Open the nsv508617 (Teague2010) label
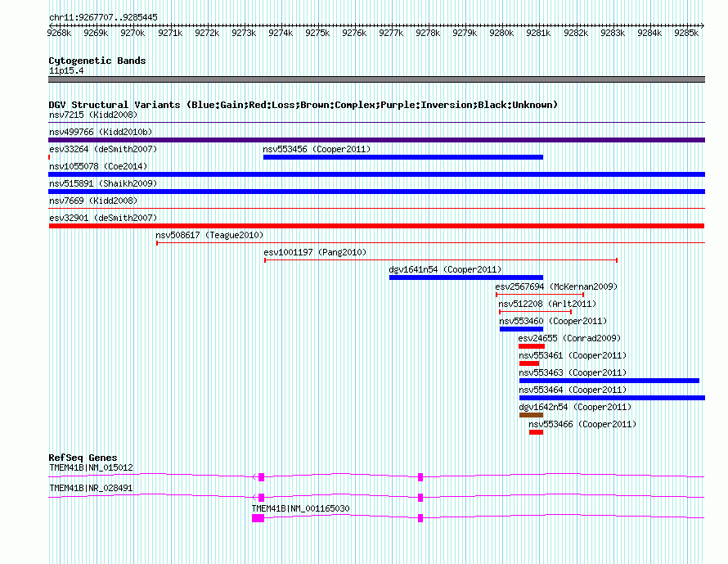 coord(209,235)
